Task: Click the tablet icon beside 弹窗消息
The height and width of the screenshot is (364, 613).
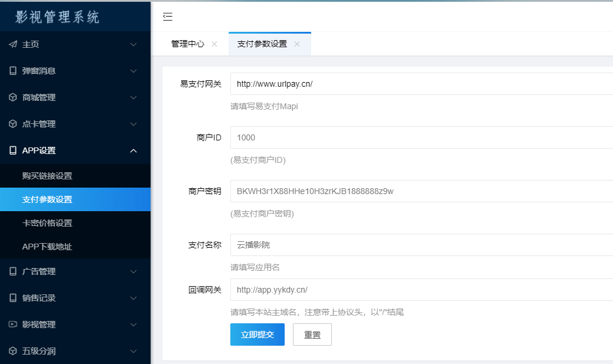Action: tap(13, 71)
